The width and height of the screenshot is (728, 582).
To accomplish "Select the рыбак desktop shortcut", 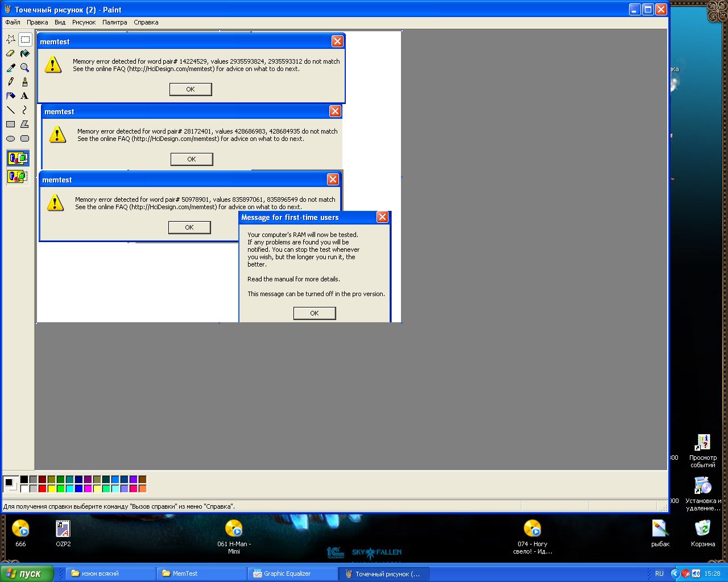I will (660, 533).
